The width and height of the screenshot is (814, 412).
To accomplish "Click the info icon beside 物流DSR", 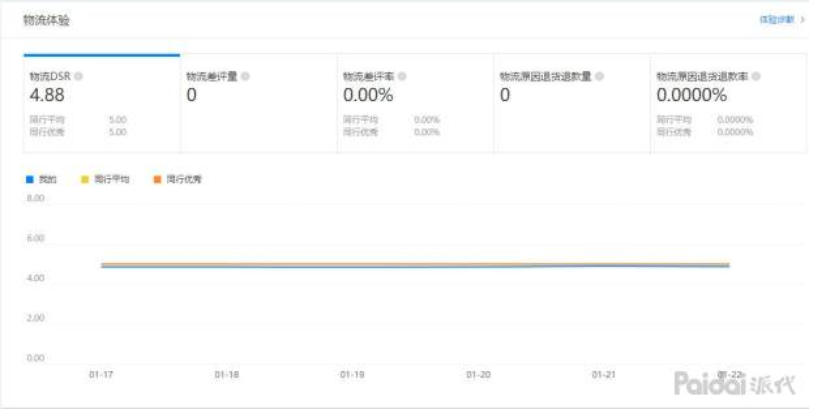I will click(x=78, y=76).
